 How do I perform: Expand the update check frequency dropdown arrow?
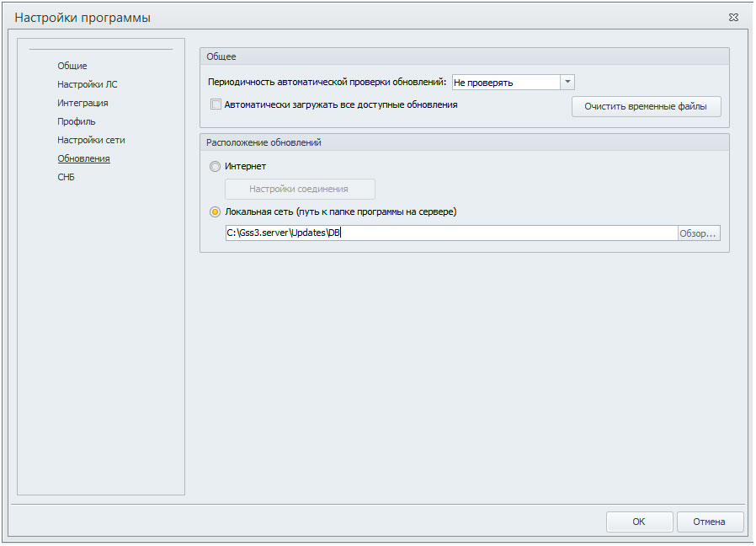[x=567, y=82]
